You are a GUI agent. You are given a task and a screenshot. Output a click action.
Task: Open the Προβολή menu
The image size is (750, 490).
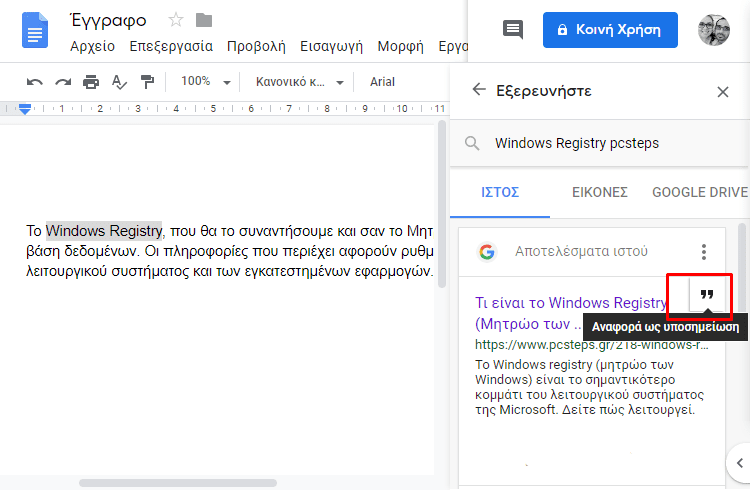tap(256, 47)
